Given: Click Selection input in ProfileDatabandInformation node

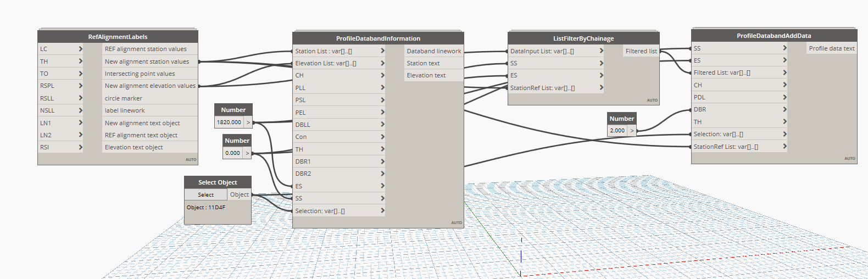Looking at the screenshot, I should pyautogui.click(x=339, y=211).
